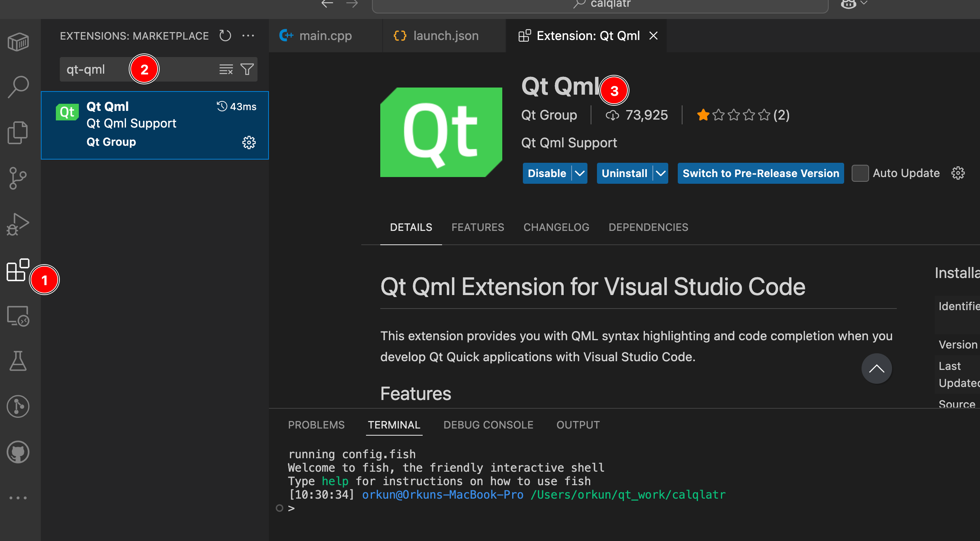Toggle the Auto Update checkbox
This screenshot has height=541, width=980.
860,173
